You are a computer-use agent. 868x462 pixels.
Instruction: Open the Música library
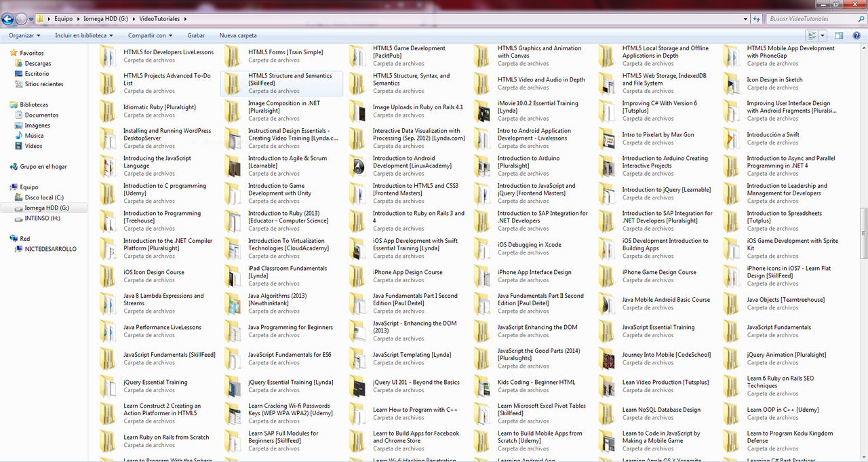(x=34, y=136)
